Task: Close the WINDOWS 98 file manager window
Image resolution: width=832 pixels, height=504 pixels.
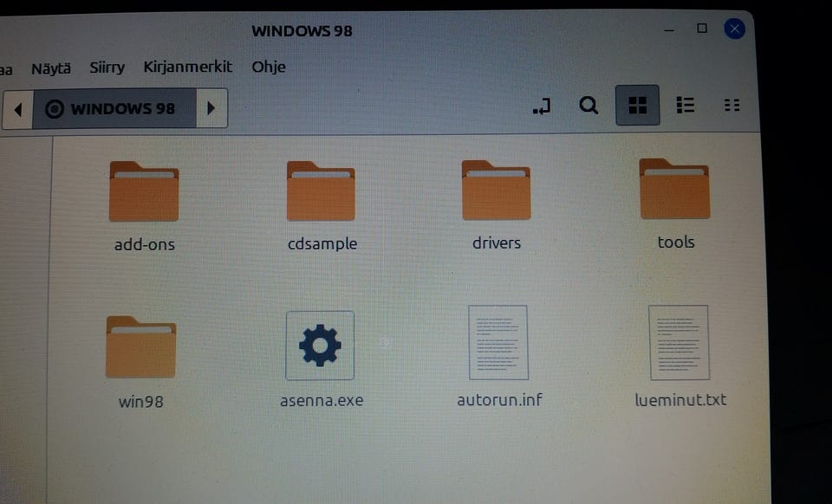Action: coord(734,29)
